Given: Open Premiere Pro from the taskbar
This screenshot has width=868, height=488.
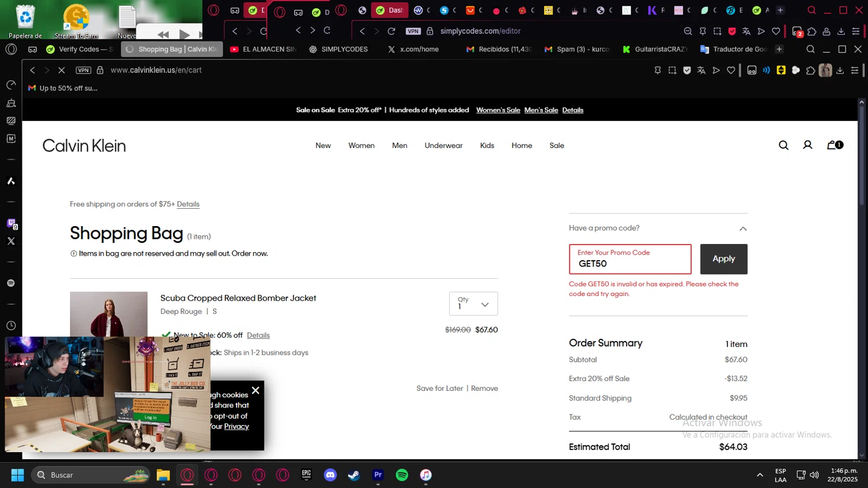Looking at the screenshot, I should pos(378,475).
